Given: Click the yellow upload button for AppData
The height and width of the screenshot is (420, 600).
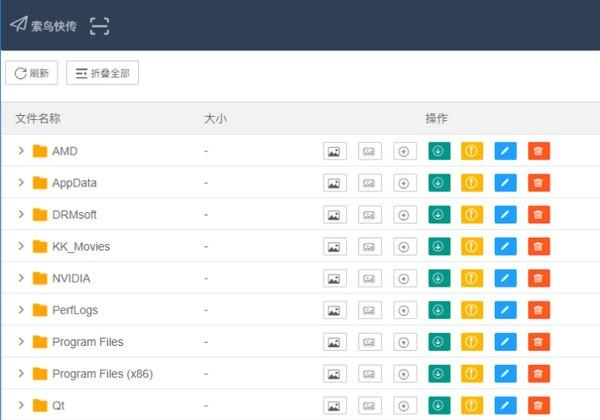Looking at the screenshot, I should click(472, 183).
